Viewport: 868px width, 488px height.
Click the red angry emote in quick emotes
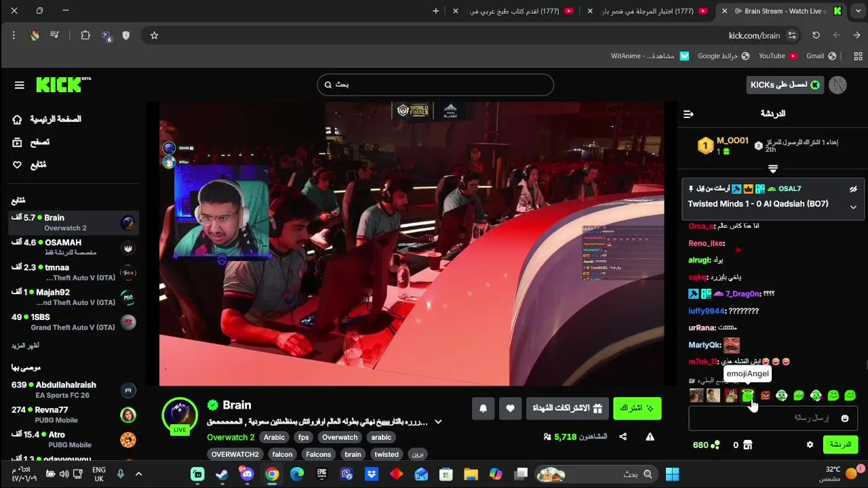pos(765,396)
